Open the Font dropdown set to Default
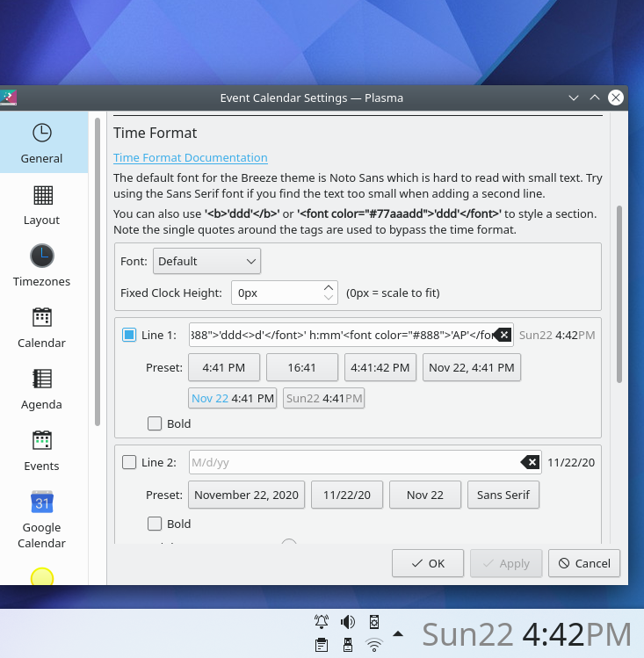Image resolution: width=644 pixels, height=658 pixels. pyautogui.click(x=206, y=261)
